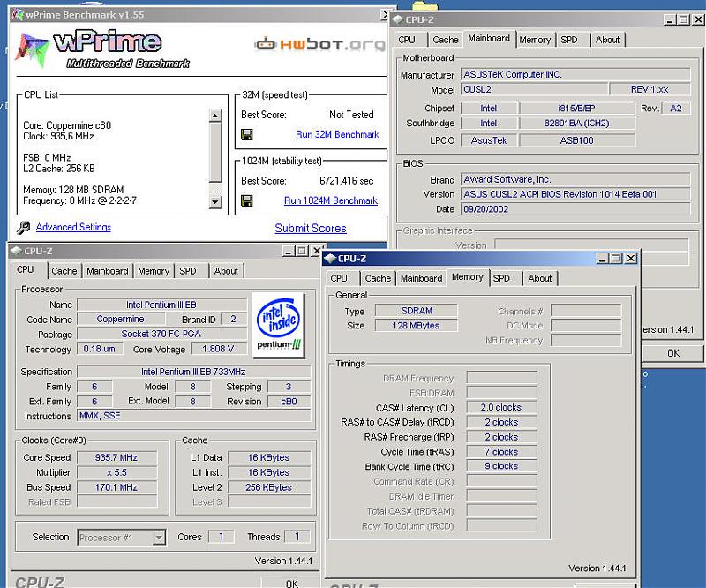Image resolution: width=706 pixels, height=588 pixels.
Task: Click the Level 2 cache 256 KBytes field
Action: (269, 487)
